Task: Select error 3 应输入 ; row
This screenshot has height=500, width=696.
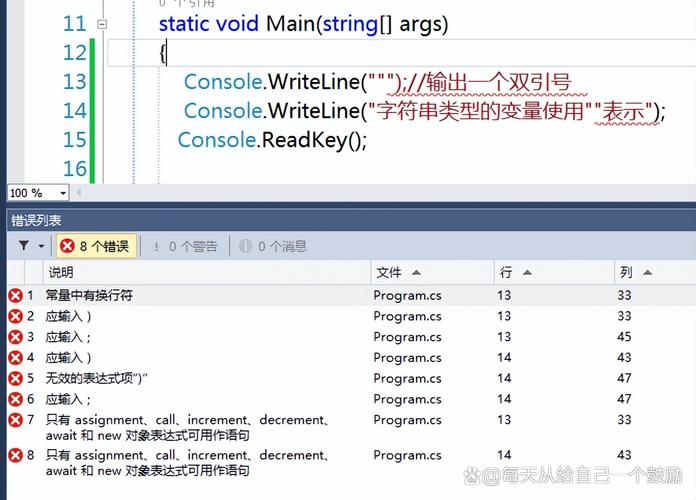Action: (x=351, y=337)
